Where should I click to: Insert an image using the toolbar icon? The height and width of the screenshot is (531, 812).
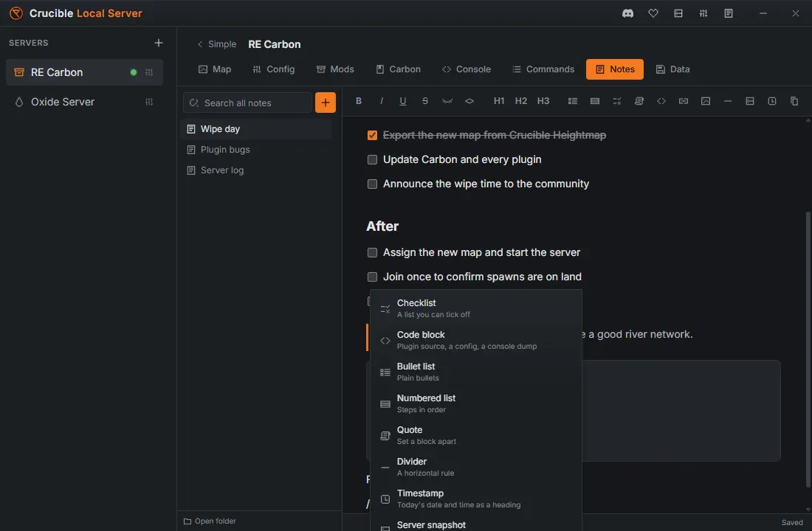[x=706, y=101]
